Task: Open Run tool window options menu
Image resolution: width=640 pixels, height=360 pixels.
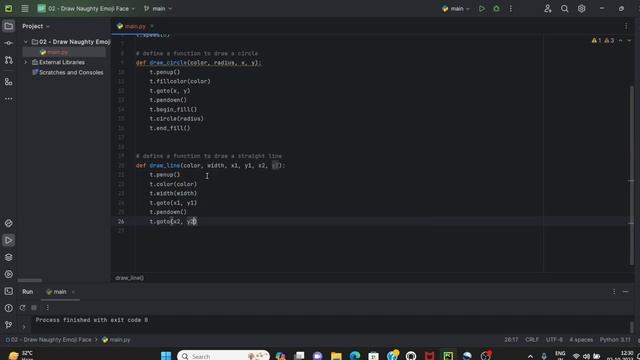Action: click(x=614, y=292)
